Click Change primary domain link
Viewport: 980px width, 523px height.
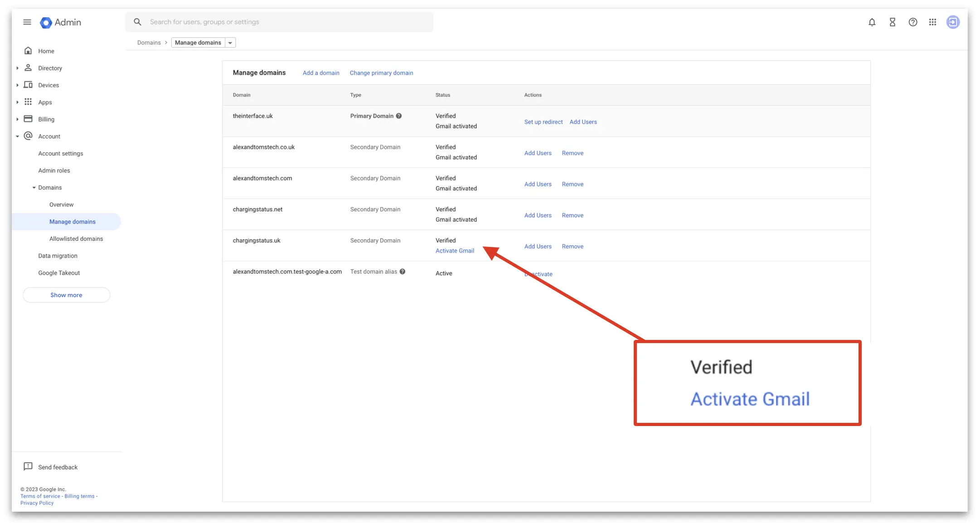click(381, 73)
